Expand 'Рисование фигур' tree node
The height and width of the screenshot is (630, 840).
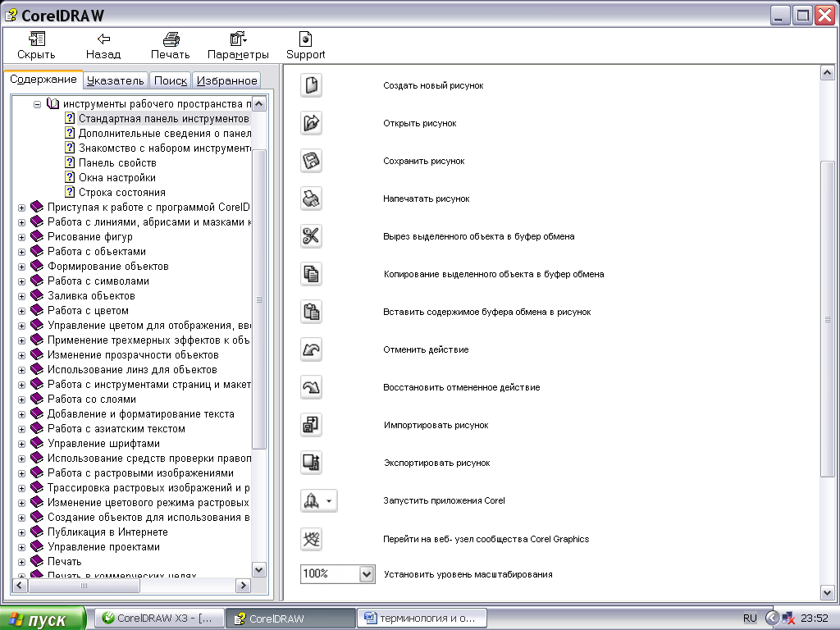coord(21,237)
